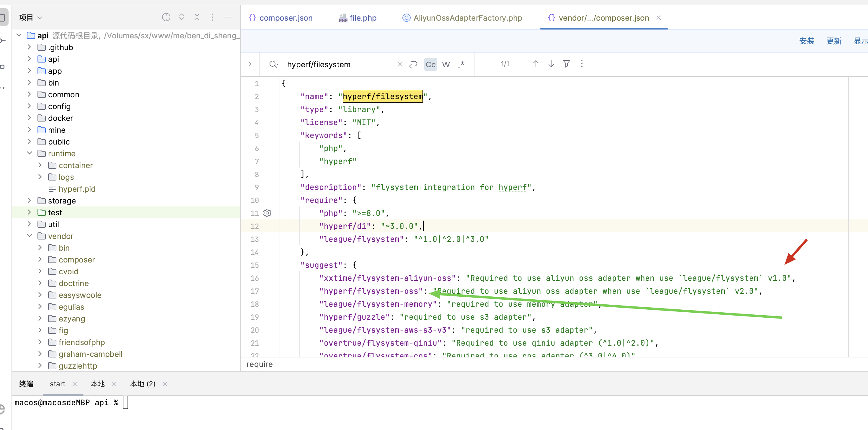Click the 更新 button
The width and height of the screenshot is (868, 430).
click(834, 41)
